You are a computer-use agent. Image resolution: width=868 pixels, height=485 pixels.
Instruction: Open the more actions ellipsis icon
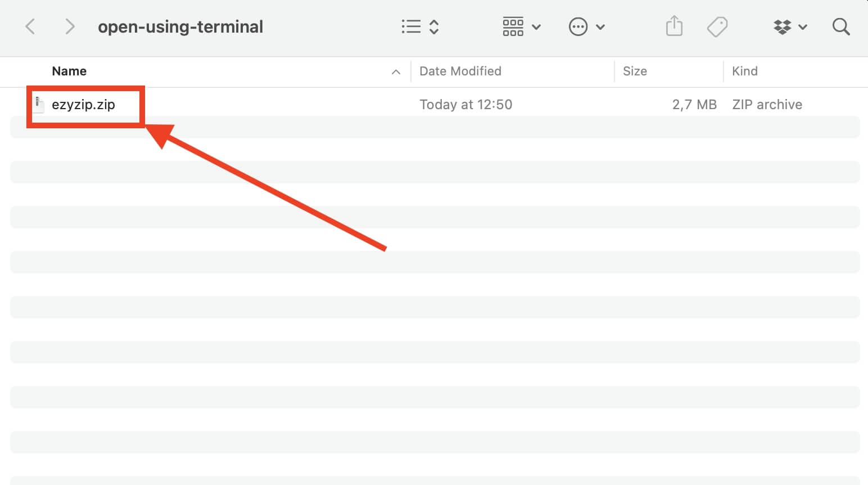click(578, 26)
